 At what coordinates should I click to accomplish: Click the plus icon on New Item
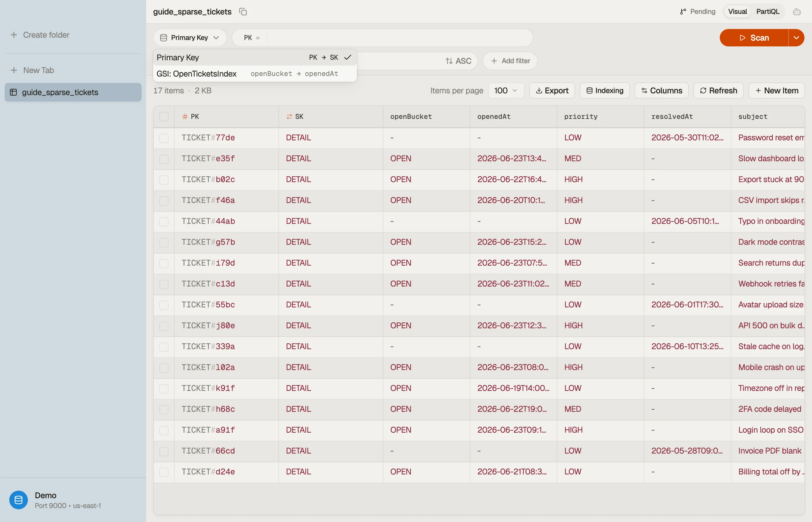(x=758, y=90)
